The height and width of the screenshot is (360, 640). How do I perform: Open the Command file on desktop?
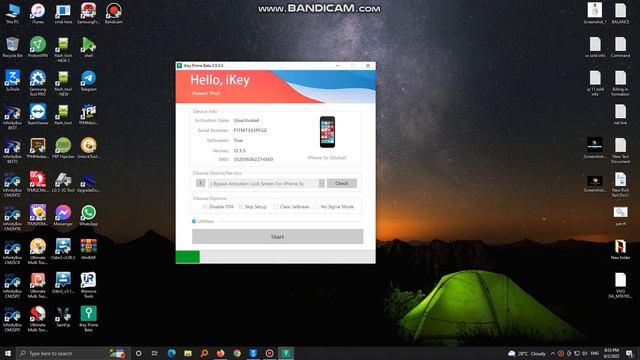click(620, 47)
